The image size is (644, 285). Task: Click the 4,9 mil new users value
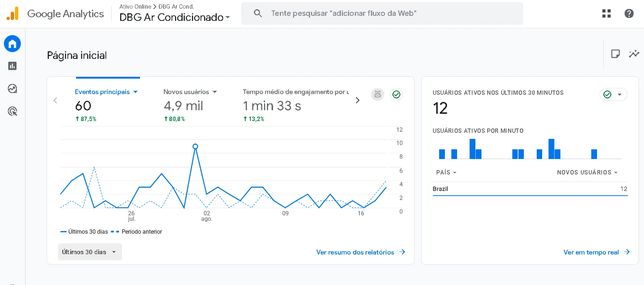coord(183,106)
